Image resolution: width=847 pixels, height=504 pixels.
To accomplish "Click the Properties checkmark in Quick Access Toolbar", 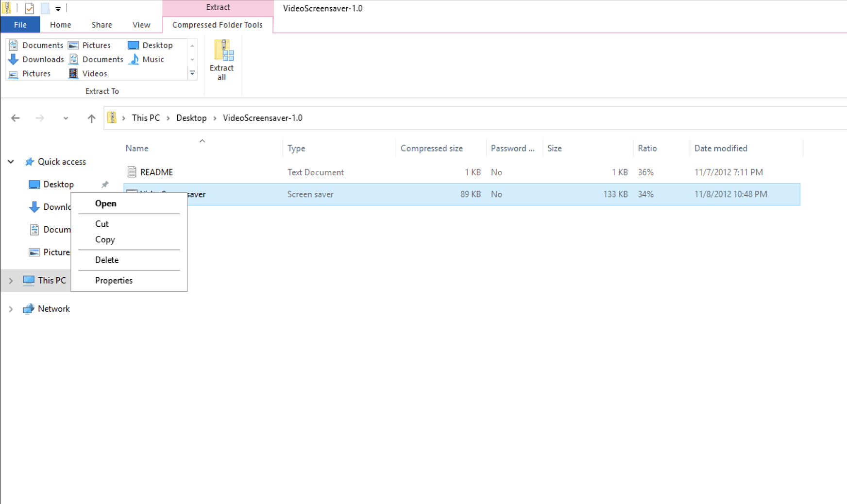I will coord(29,8).
